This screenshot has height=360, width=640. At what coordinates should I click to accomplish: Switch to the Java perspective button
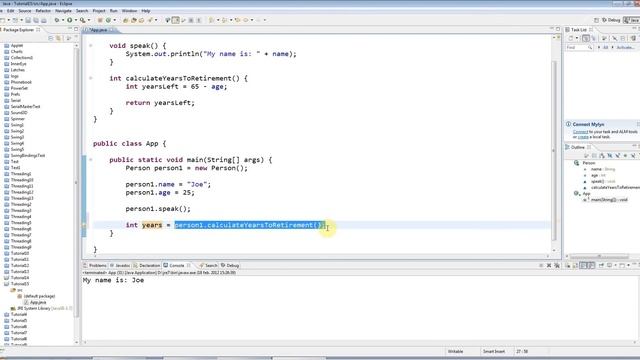pos(632,20)
